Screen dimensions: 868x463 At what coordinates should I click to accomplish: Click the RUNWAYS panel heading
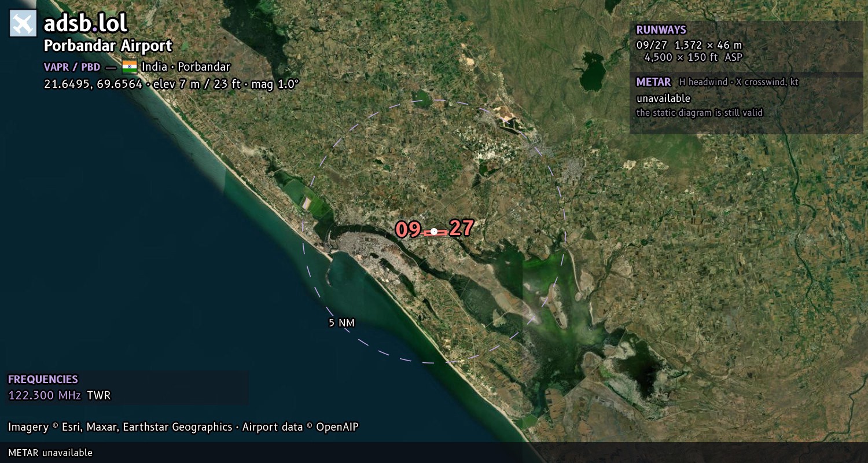[661, 30]
